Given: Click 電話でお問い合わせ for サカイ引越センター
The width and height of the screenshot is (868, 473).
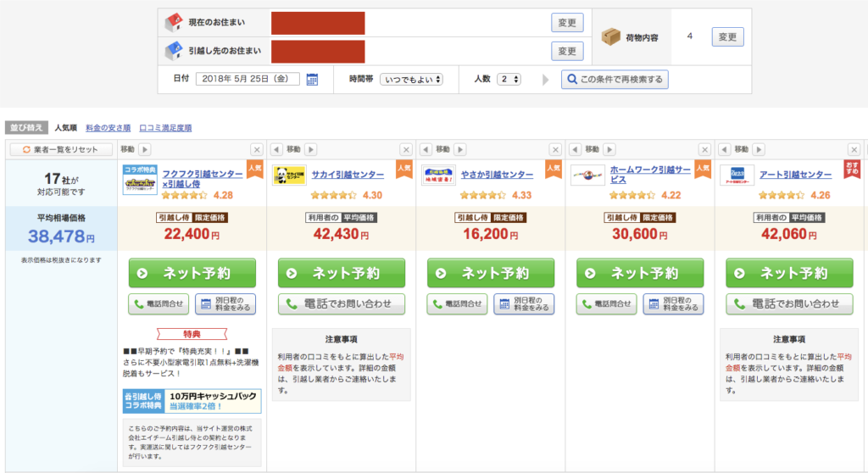Looking at the screenshot, I should [x=342, y=304].
